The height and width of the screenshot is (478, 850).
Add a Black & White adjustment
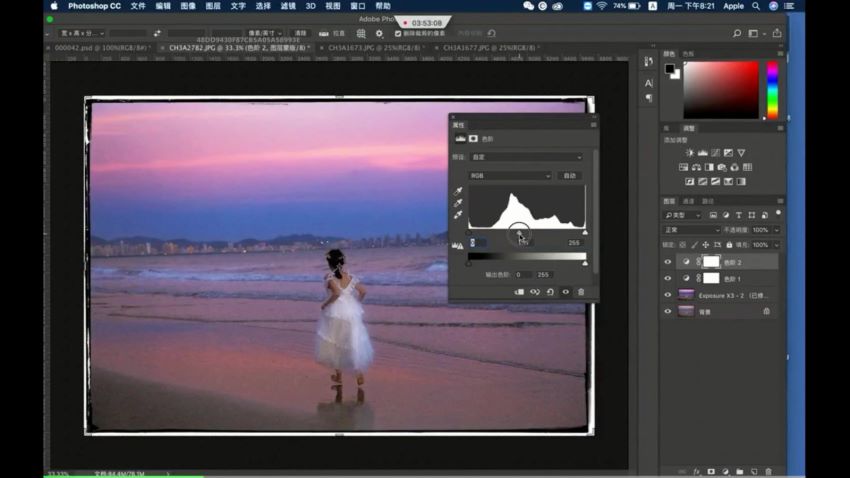tap(709, 167)
